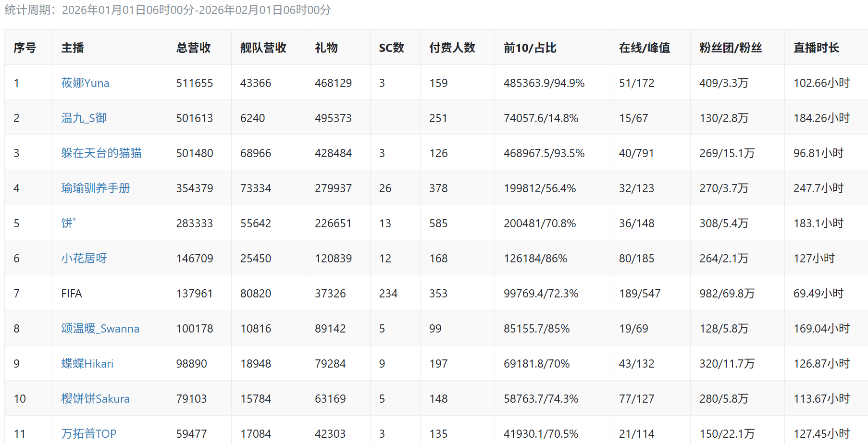Image resolution: width=868 pixels, height=444 pixels.
Task: Click the 颂温暖_Swanna link
Action: coord(100,329)
